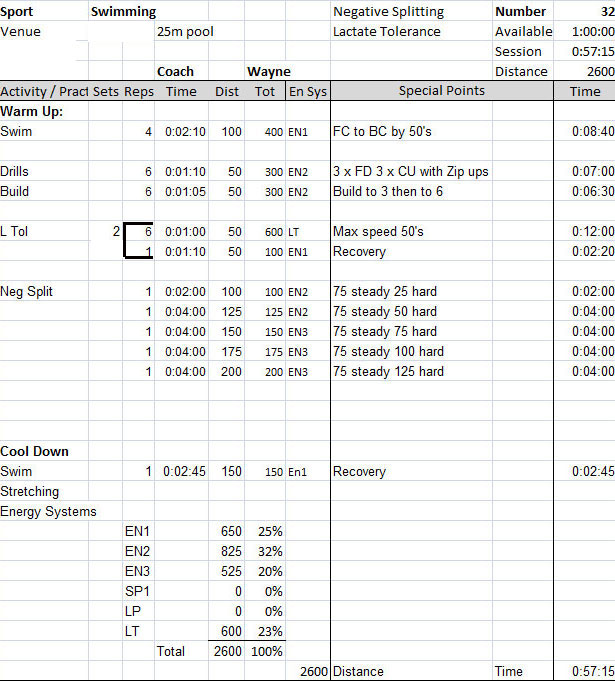The height and width of the screenshot is (681, 615).
Task: Click the Session time 0:57:15 at top
Action: coord(593,52)
